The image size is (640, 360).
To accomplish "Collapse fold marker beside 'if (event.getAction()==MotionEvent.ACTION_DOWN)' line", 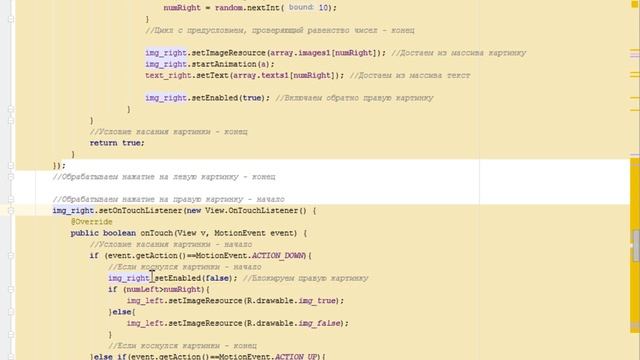I will click(11, 256).
